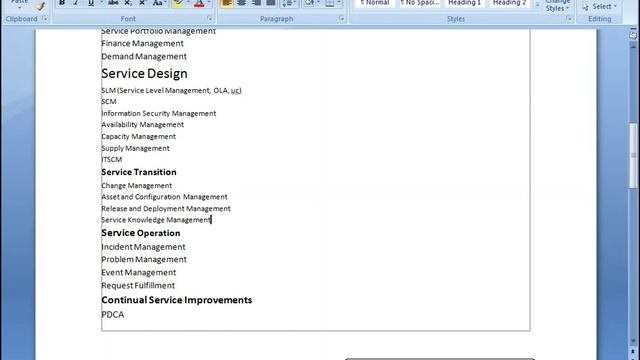Viewport: 640px width, 360px height.
Task: Toggle italic formatting
Action: point(76,3)
